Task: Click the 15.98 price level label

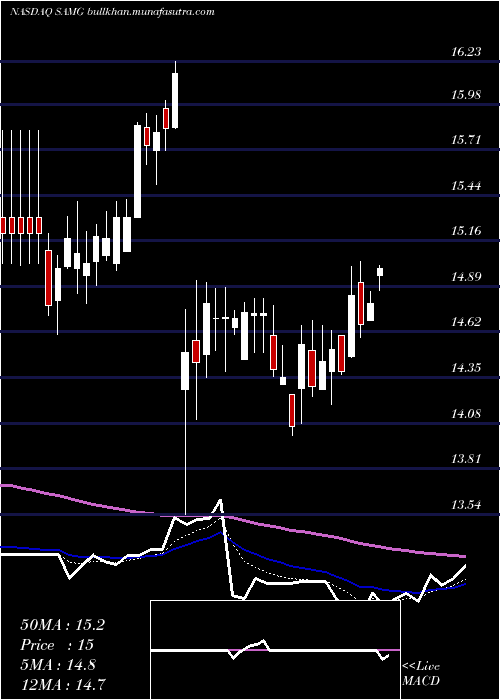Action: pos(466,95)
